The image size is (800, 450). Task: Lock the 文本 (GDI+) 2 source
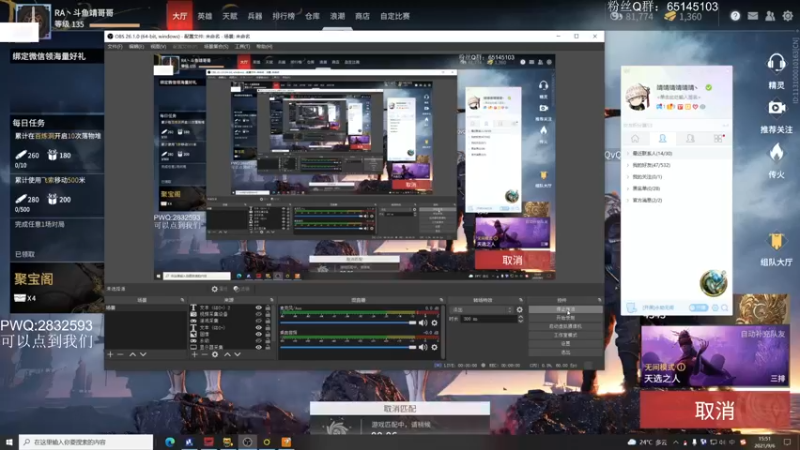click(268, 308)
